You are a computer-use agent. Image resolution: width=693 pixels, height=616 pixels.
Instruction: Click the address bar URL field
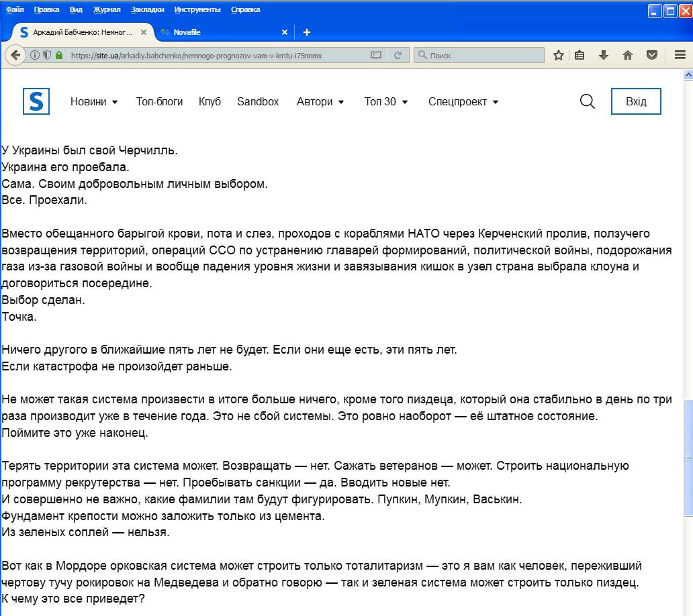tap(216, 55)
